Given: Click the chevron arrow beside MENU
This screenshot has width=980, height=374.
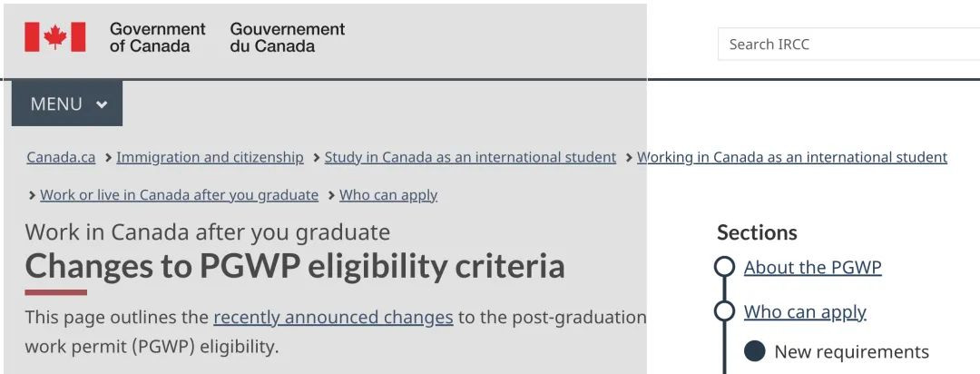Looking at the screenshot, I should click(102, 104).
